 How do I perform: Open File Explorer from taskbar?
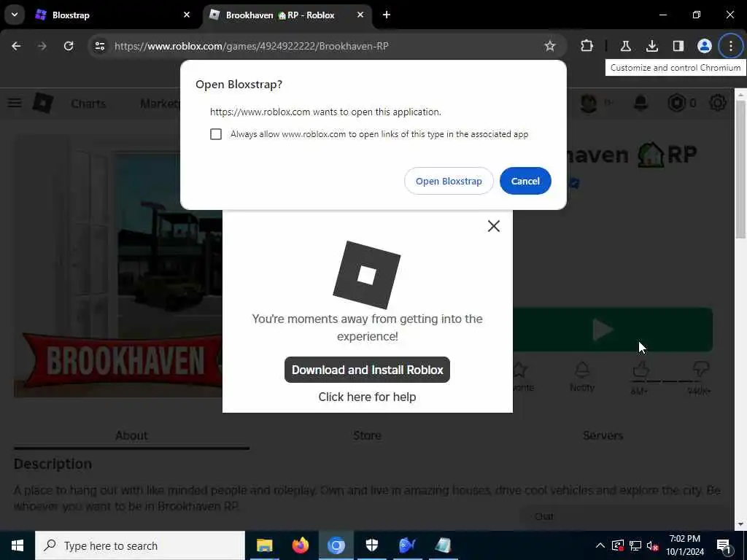coord(264,545)
